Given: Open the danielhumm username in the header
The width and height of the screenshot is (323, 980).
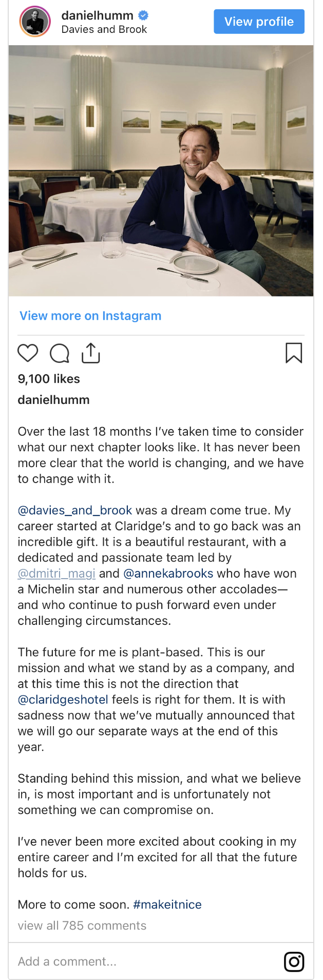Looking at the screenshot, I should pos(97,15).
